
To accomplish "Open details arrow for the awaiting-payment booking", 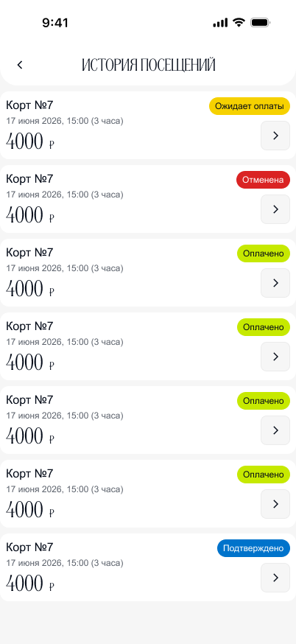I will tap(275, 136).
